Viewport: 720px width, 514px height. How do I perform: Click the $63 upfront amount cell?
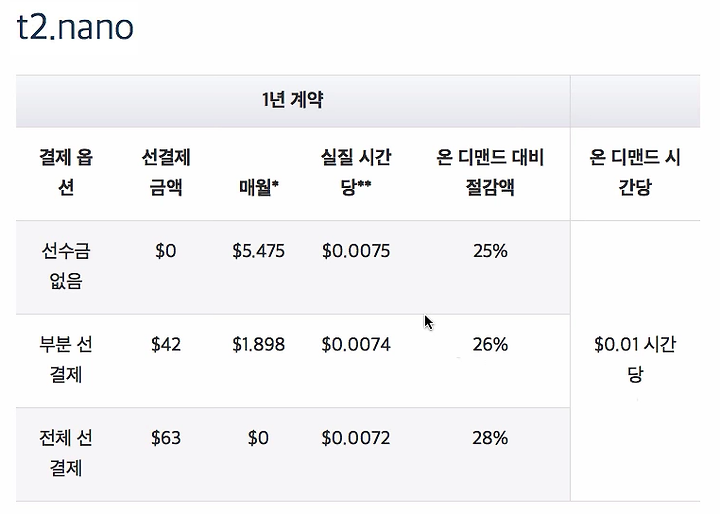click(x=166, y=438)
